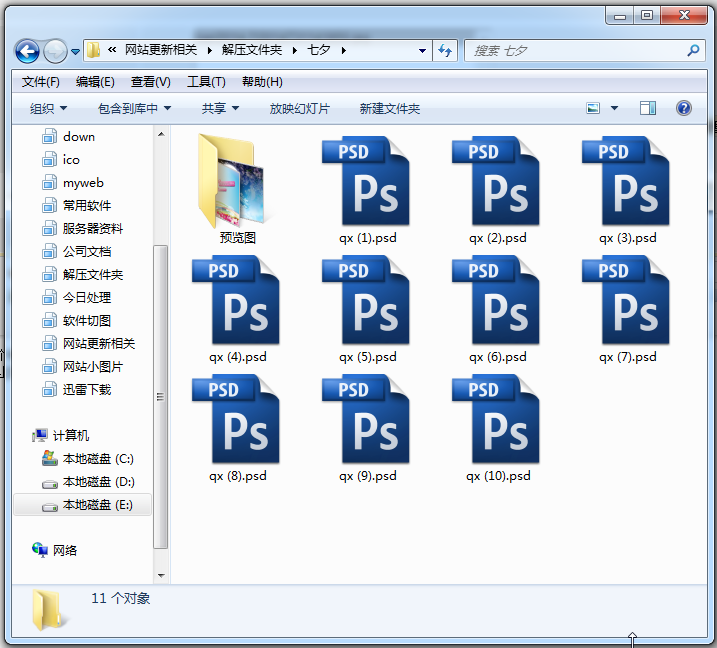This screenshot has height=648, width=717.
Task: Go back with the blue Back arrow
Action: point(27,51)
